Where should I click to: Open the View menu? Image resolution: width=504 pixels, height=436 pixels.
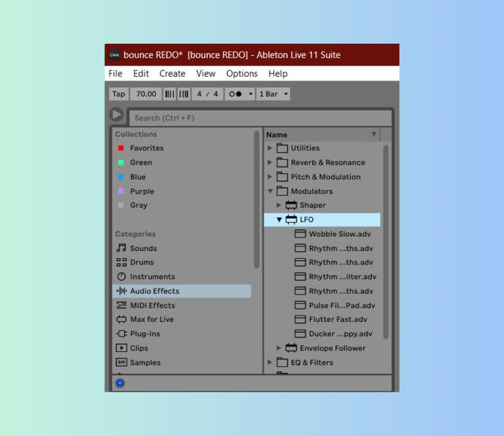point(205,73)
